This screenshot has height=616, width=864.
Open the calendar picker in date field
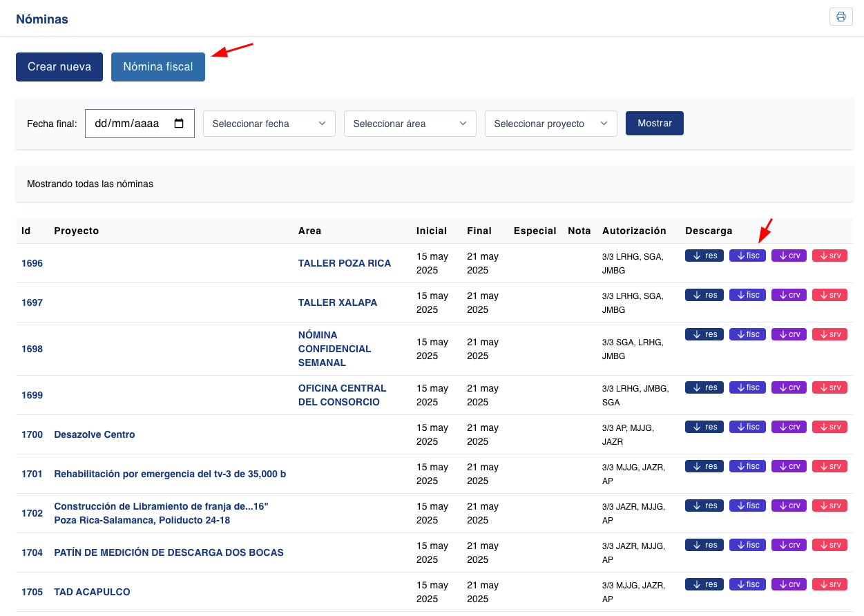tap(179, 124)
